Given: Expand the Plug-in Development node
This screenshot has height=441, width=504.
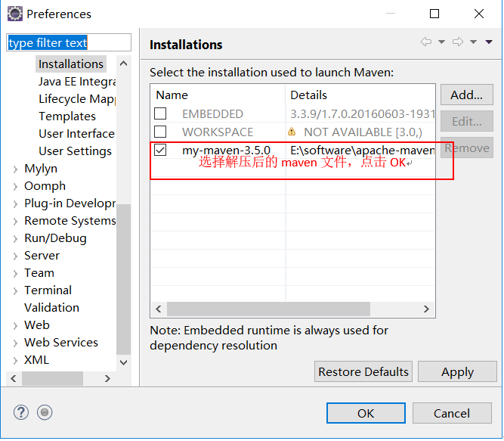Looking at the screenshot, I should [15, 204].
